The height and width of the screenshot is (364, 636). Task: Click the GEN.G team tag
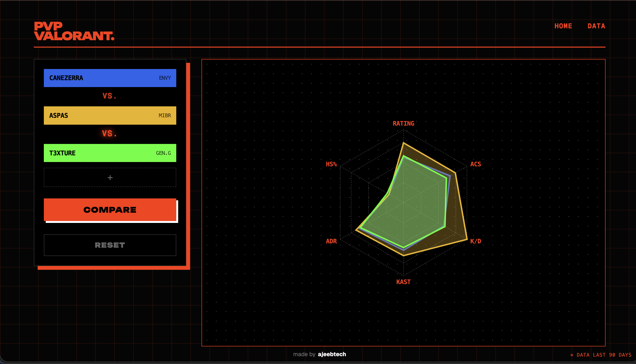pyautogui.click(x=163, y=153)
